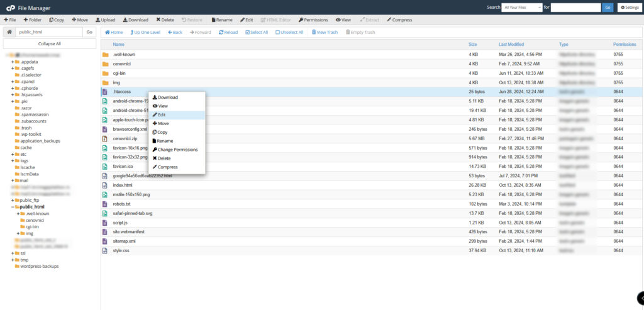
Task: Open the All Your Files search dropdown
Action: [x=523, y=8]
